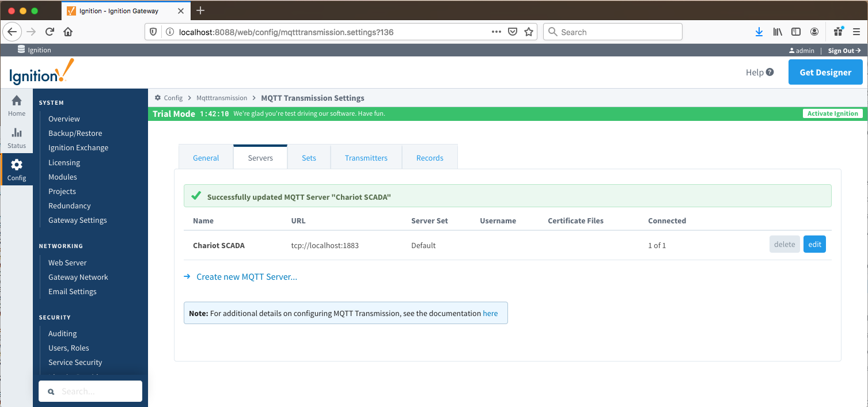Open the Projects page

tap(62, 192)
